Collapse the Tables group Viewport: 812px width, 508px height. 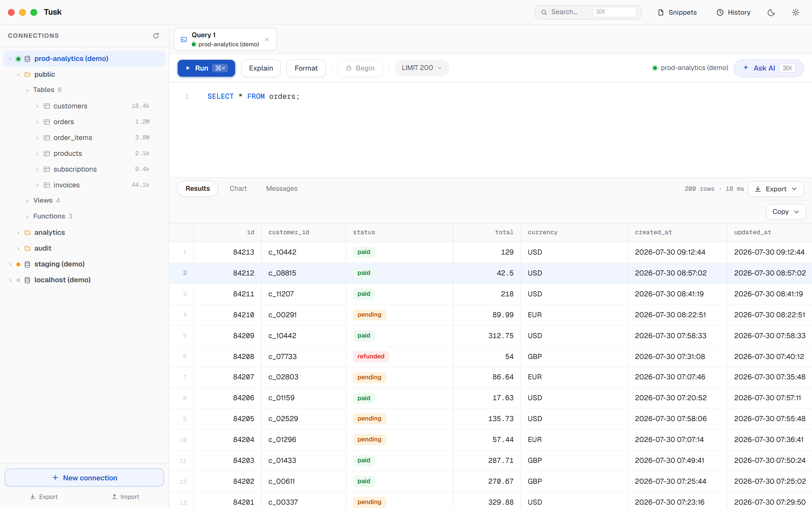[28, 90]
